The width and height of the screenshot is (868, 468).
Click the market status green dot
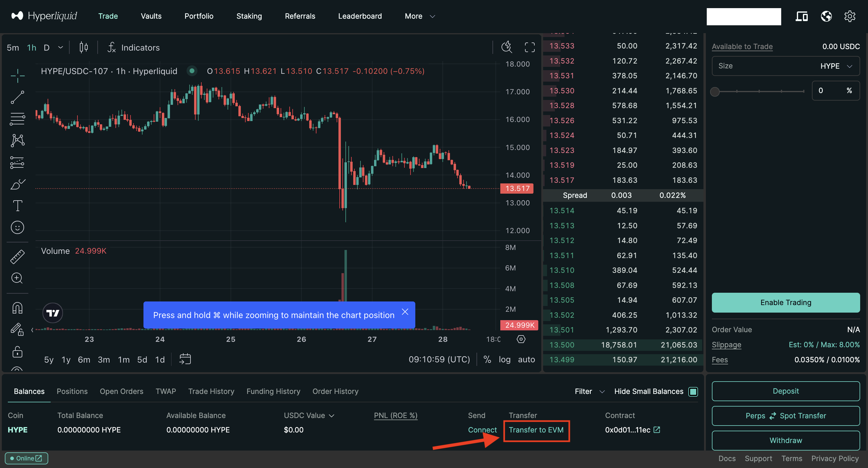[192, 71]
